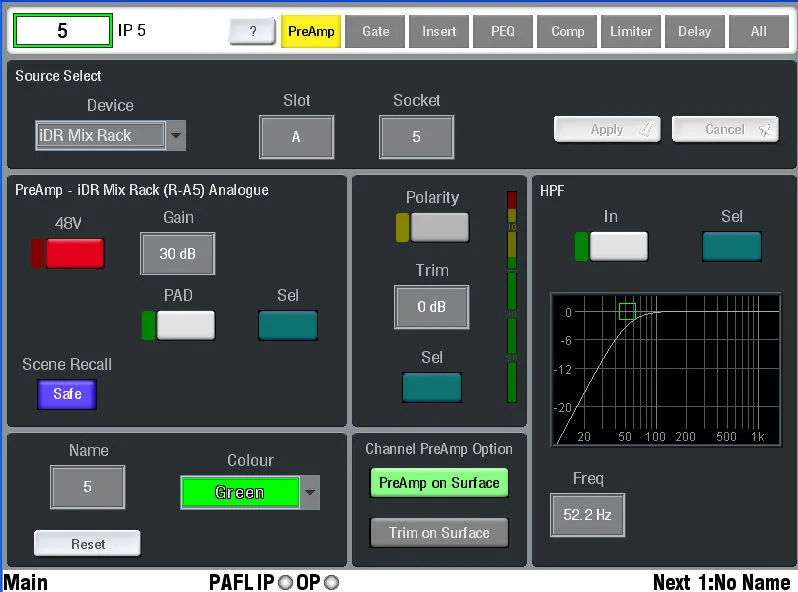The width and height of the screenshot is (798, 592).
Task: Click the IP 5 channel label
Action: pyautogui.click(x=132, y=31)
